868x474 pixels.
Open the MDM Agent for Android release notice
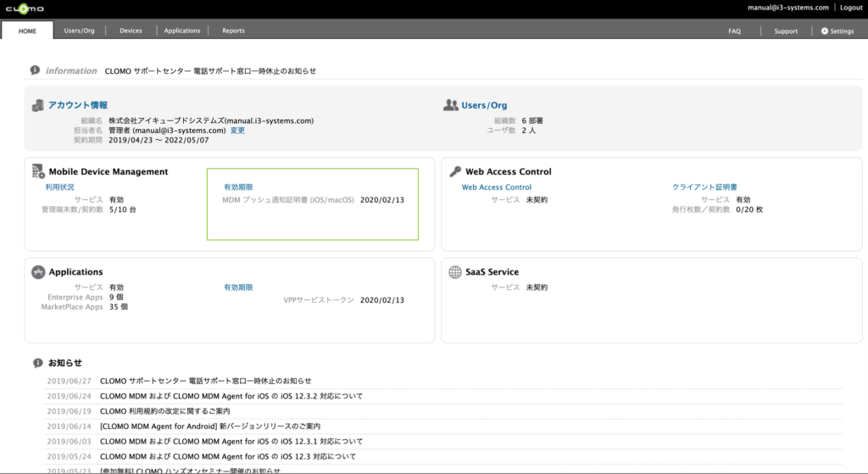click(210, 426)
